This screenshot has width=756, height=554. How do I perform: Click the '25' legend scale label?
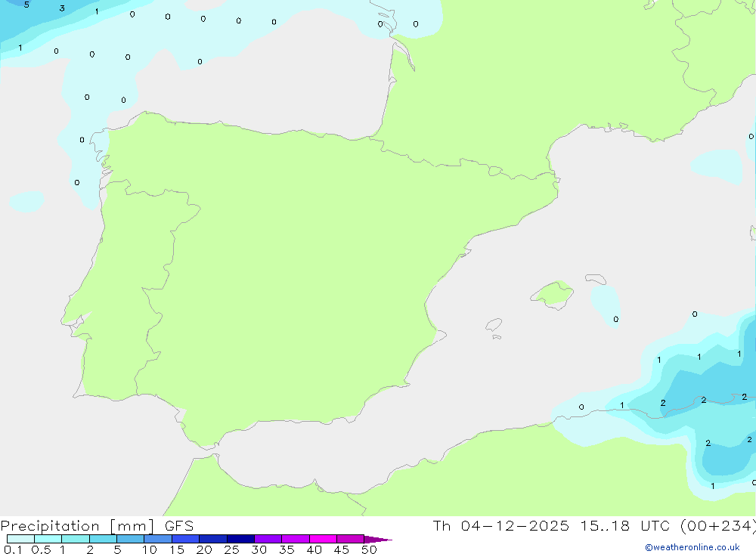point(232,549)
